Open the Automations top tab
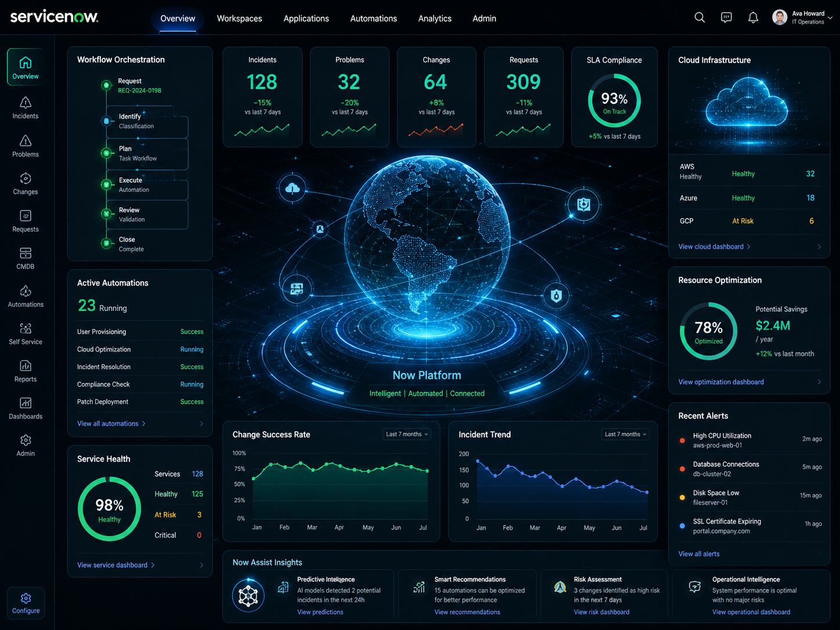This screenshot has width=840, height=630. coord(374,19)
